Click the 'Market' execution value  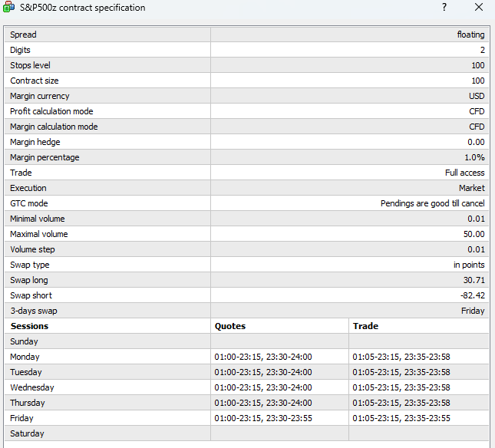click(x=472, y=188)
